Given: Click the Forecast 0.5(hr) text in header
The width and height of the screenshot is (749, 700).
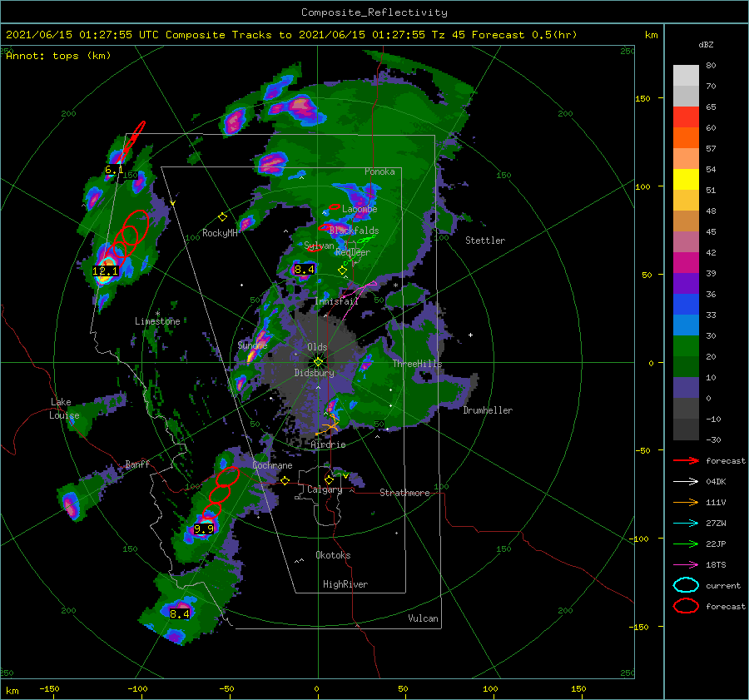Looking at the screenshot, I should click(524, 35).
